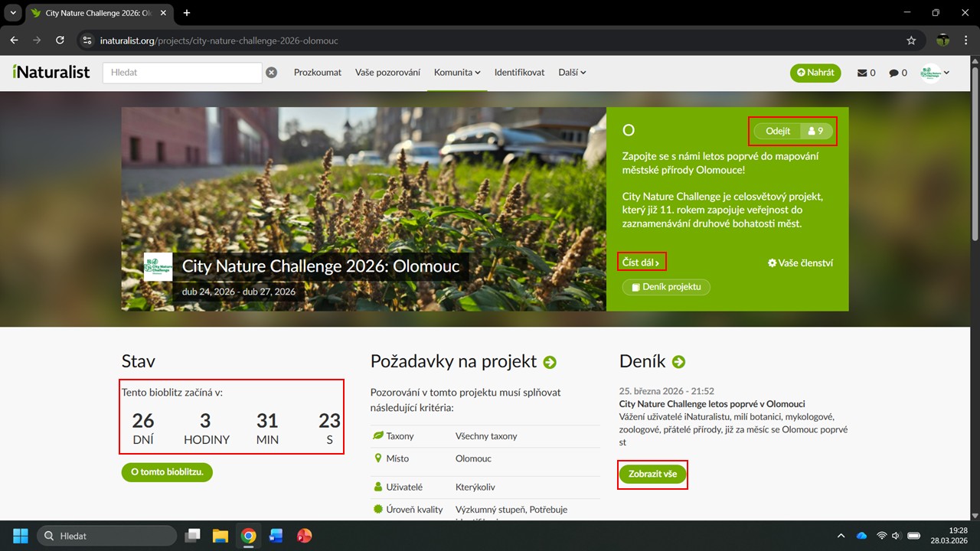Screen dimensions: 980x551
Task: Bookmark this page with star icon
Action: pos(911,41)
